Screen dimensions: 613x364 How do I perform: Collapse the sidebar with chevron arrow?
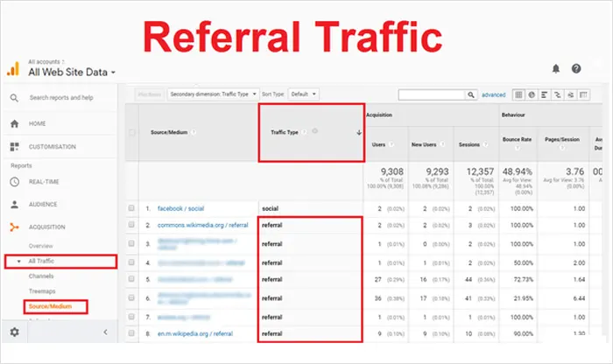click(105, 332)
